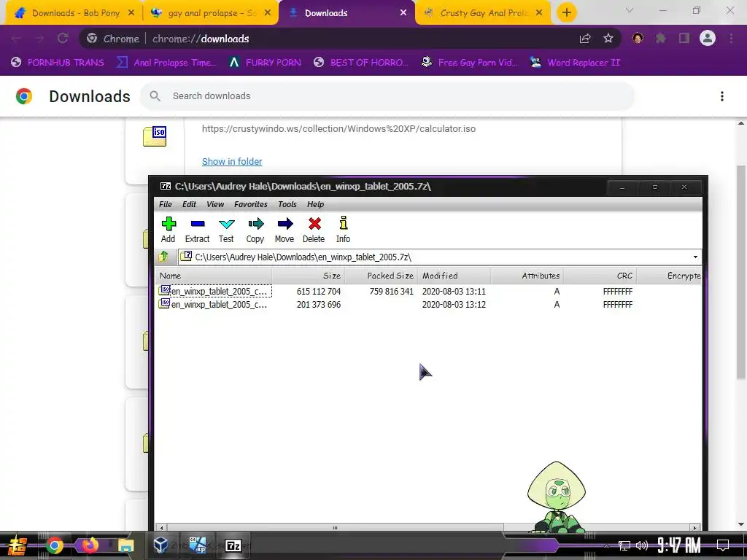Sort by Modified column header

(x=454, y=276)
